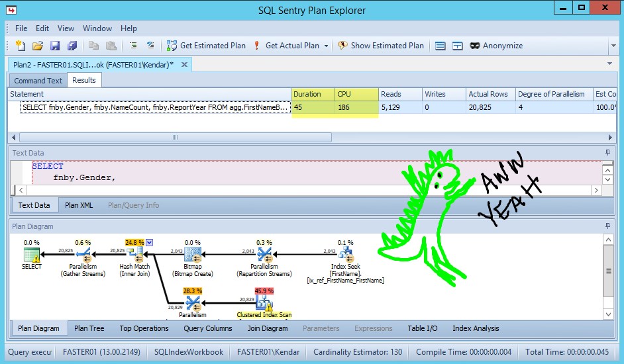This screenshot has height=364, width=624.
Task: Close the Plan2 document tab
Action: pos(184,64)
